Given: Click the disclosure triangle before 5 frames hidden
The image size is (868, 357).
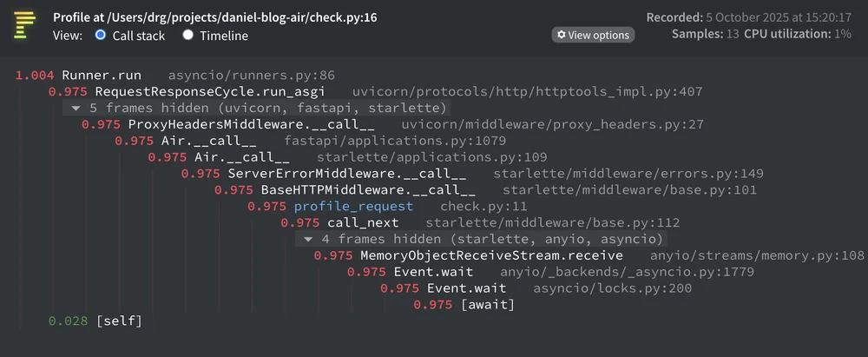Looking at the screenshot, I should (76, 108).
